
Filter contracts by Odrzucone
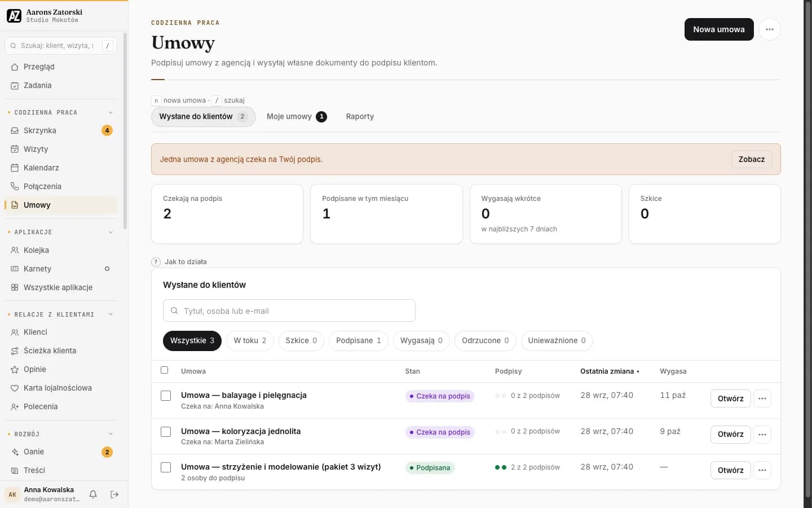485,340
